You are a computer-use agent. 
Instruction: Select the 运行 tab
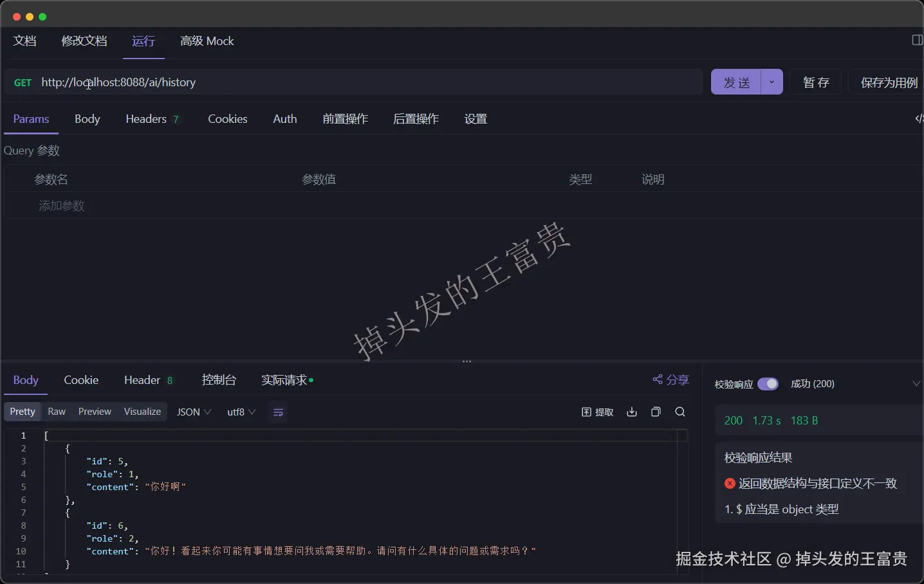[143, 41]
